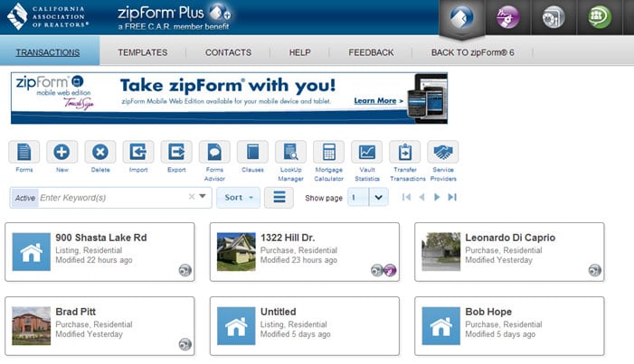
Task: Click the mobile devices image in banner
Action: [427, 97]
